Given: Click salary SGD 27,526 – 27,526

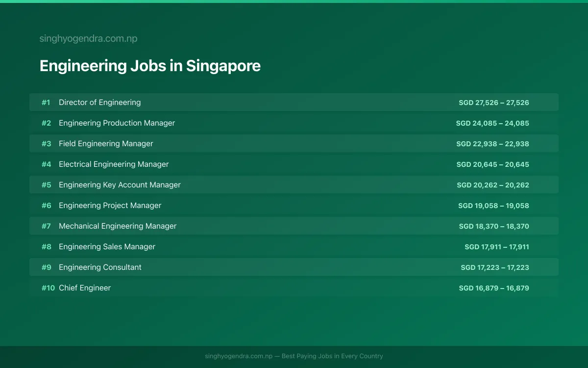Looking at the screenshot, I should (494, 103).
